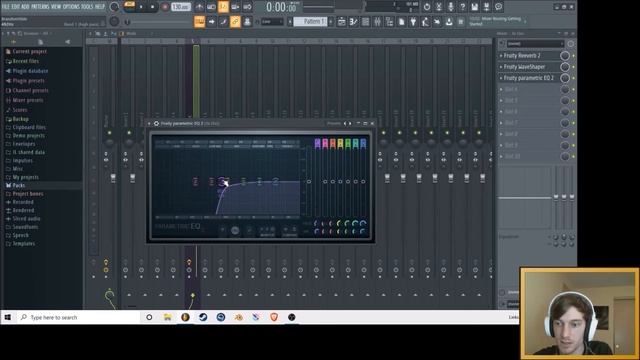Toggle the typing keyboard to piano icon
The image size is (640, 360).
200,22
